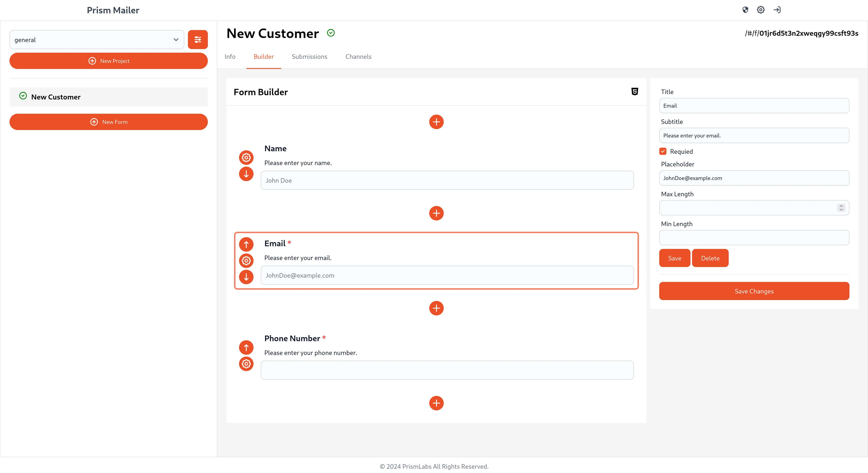Open the Phone Number field's gear settings

click(246, 364)
